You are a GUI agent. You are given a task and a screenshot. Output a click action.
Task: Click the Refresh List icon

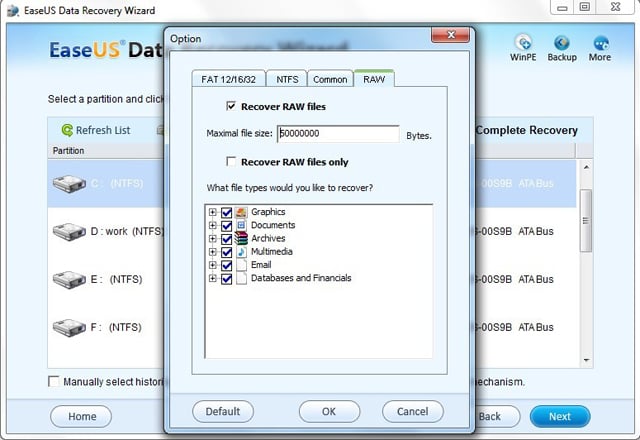click(x=67, y=130)
